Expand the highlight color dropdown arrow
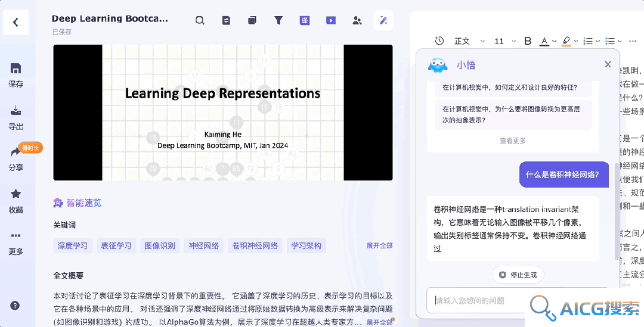644x327 pixels. coord(576,41)
